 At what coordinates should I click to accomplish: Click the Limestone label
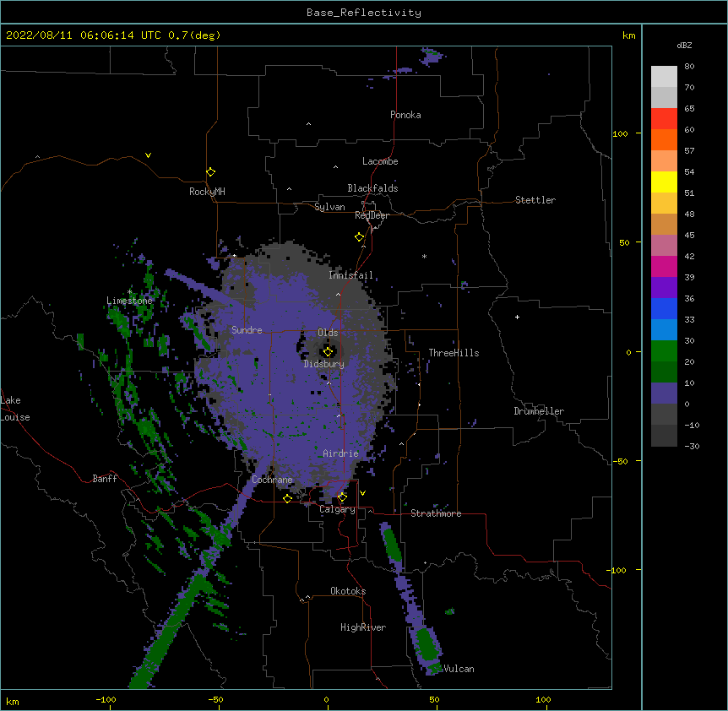point(129,301)
